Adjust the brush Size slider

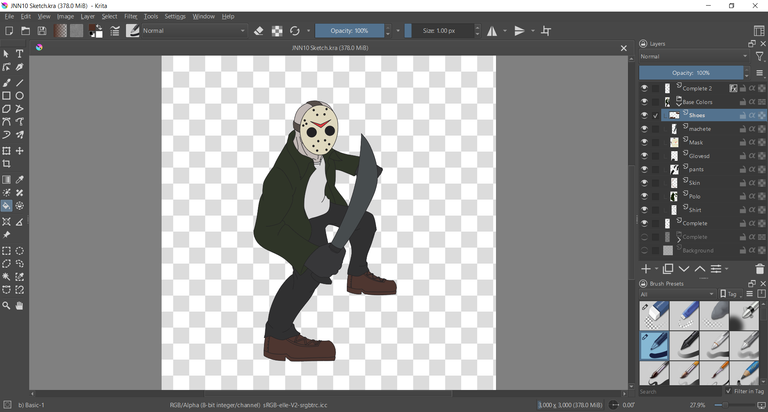click(x=439, y=31)
